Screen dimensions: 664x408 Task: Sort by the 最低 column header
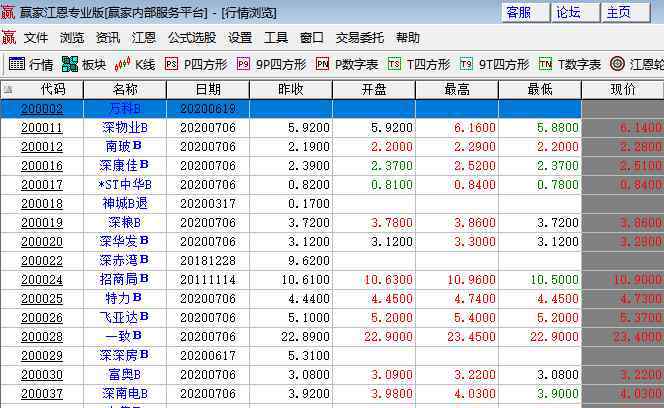540,89
